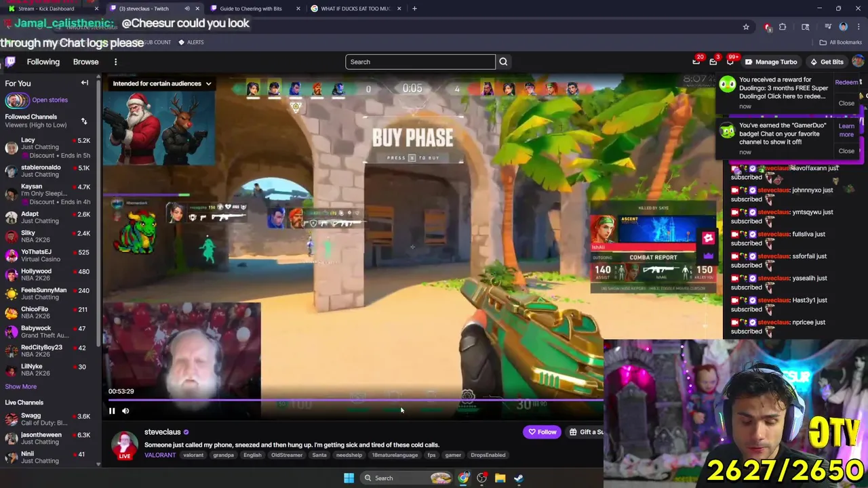Mute the steveclaus Twitch tab audio icon

tap(187, 9)
